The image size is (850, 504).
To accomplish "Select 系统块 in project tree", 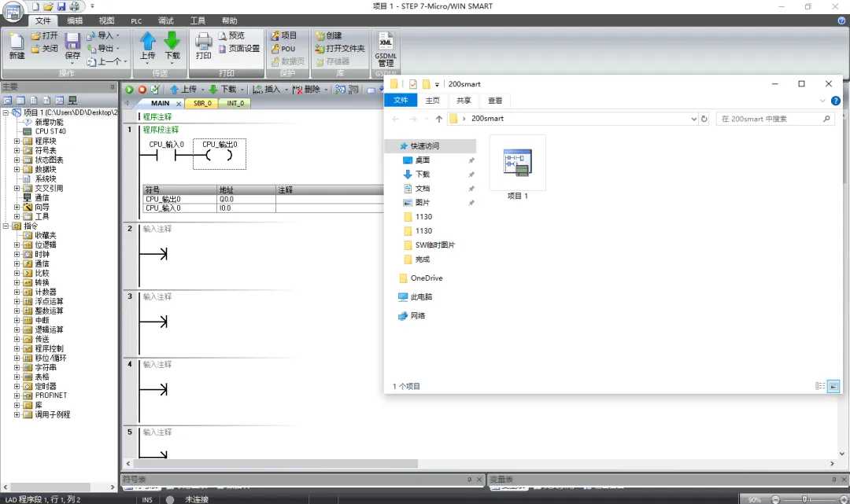I will (46, 178).
